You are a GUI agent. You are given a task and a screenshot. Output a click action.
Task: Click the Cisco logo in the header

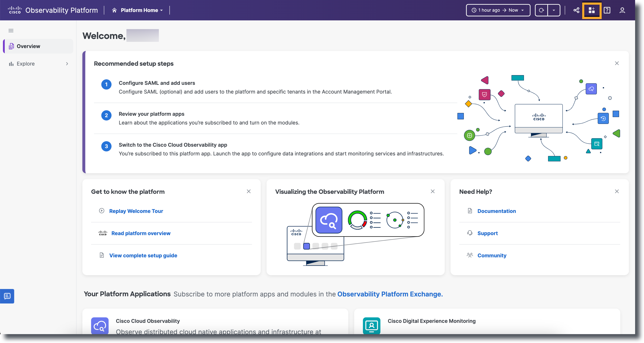14,10
